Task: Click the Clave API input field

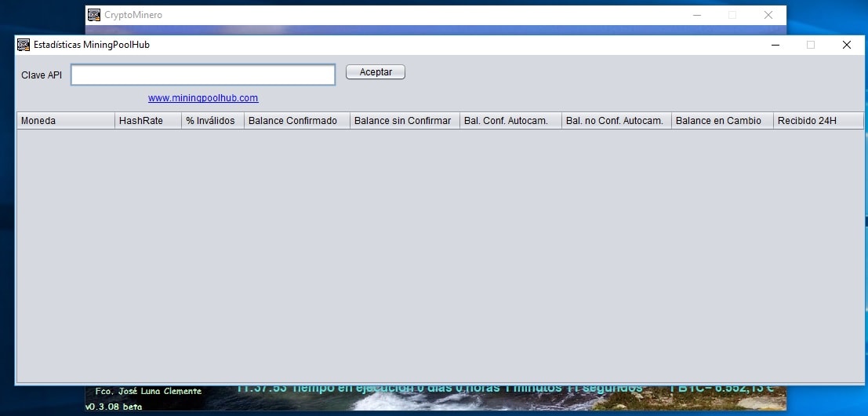Action: pos(202,75)
